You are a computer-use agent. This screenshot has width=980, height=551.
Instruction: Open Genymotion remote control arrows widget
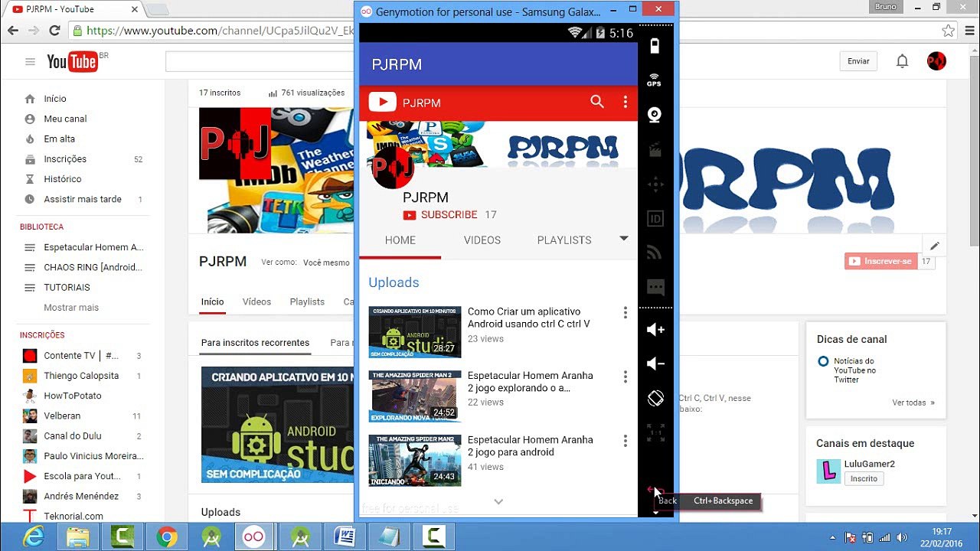pyautogui.click(x=655, y=184)
